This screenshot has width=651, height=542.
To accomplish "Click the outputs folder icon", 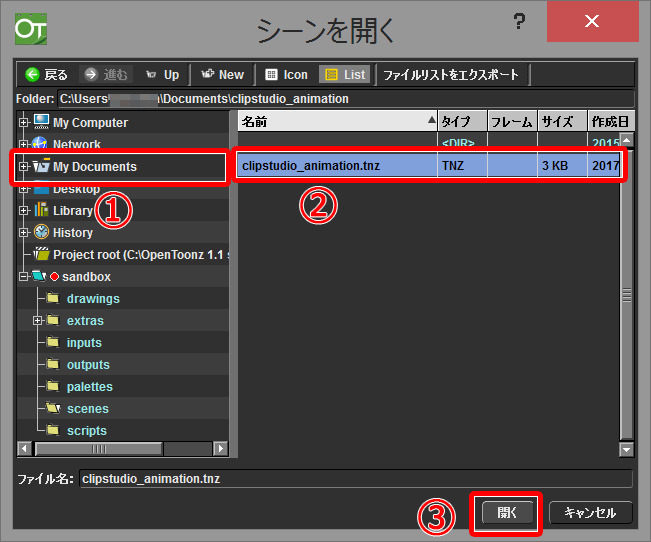I will [53, 364].
